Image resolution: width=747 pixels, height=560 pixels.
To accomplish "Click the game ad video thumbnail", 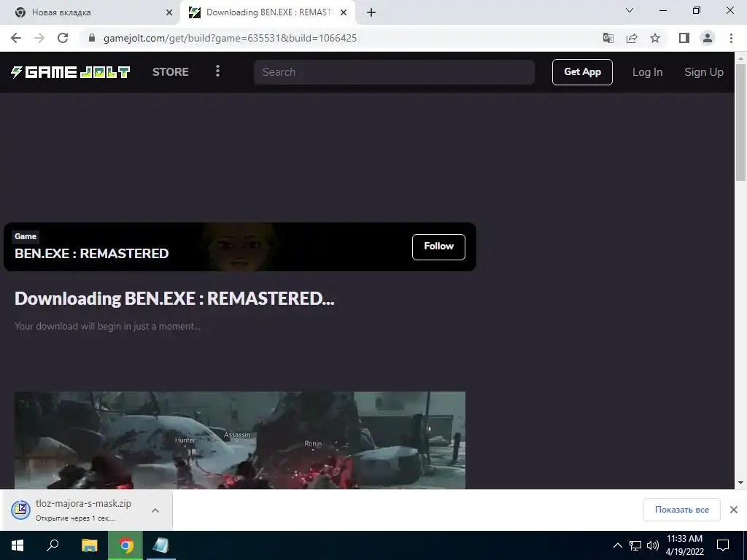I will click(239, 440).
